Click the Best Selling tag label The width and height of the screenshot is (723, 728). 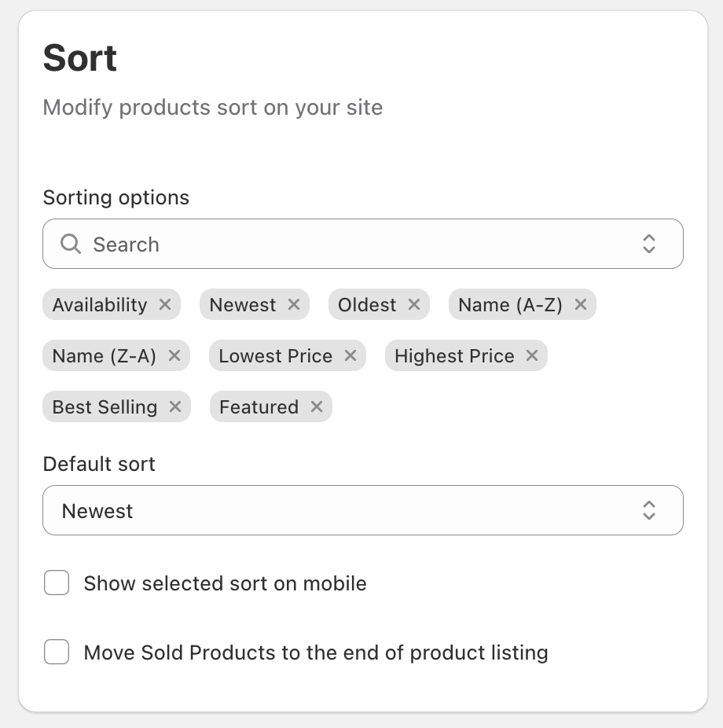[105, 407]
